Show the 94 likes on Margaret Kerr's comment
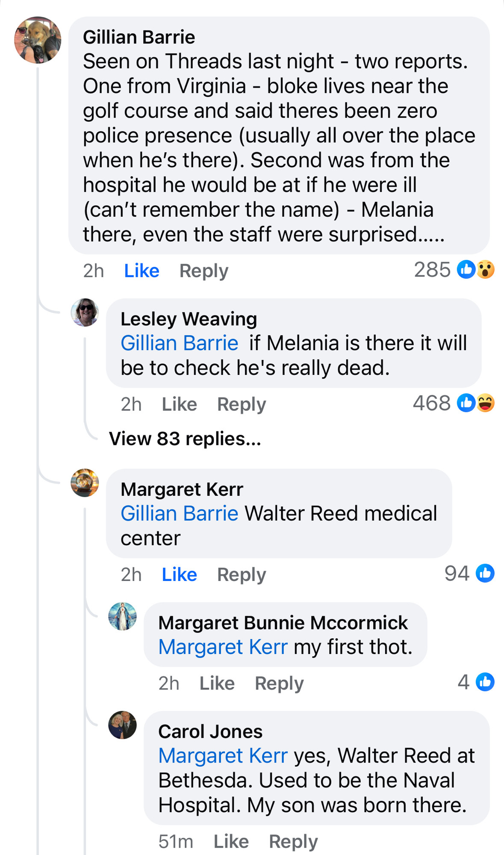Screen dimensions: 504x855 469,573
